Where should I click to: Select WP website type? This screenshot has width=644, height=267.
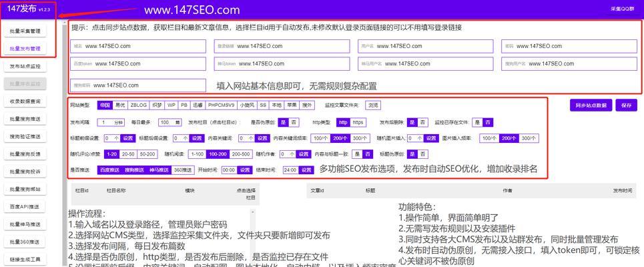pos(172,105)
